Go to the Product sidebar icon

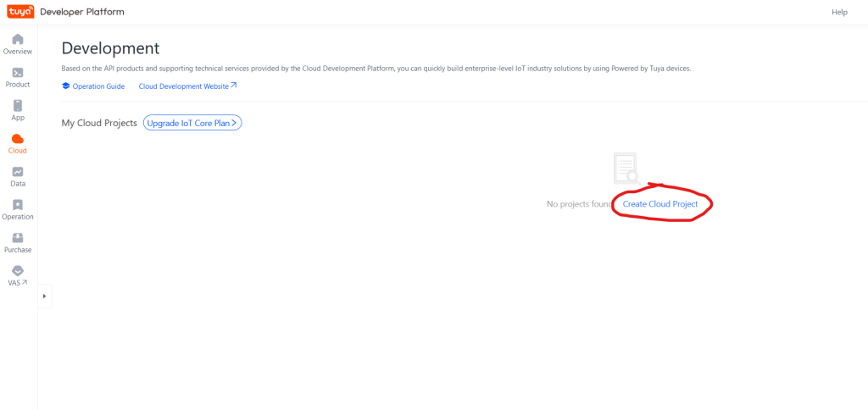click(x=18, y=73)
